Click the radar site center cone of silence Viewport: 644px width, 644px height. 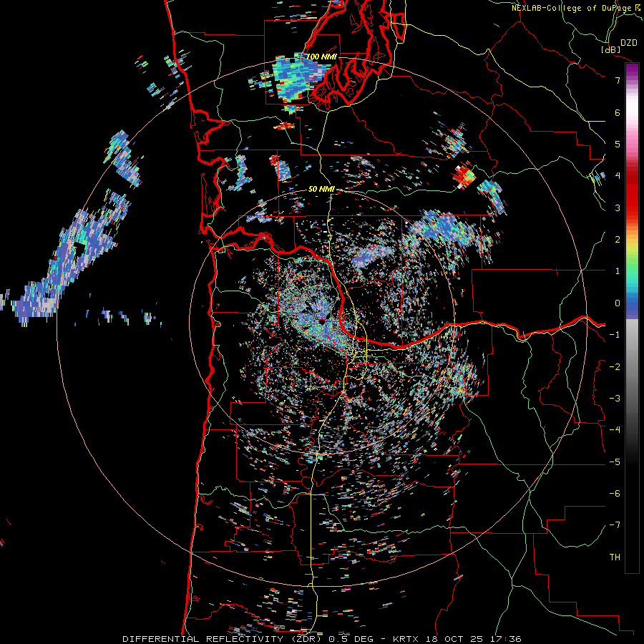tap(323, 323)
